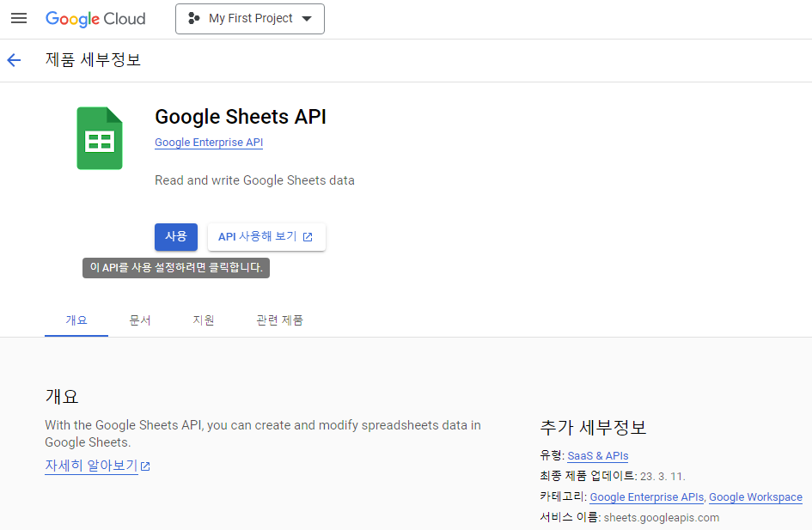Go back with the left arrow
The width and height of the screenshot is (812, 530).
pyautogui.click(x=14, y=60)
